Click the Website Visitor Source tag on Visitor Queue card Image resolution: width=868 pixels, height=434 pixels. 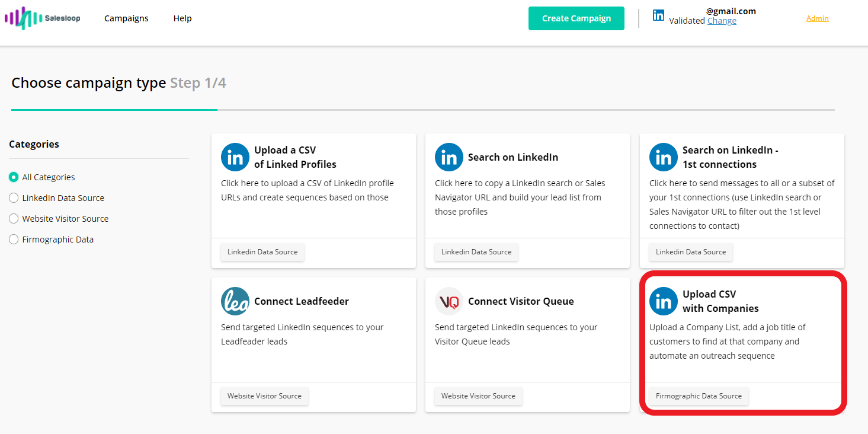coord(478,396)
